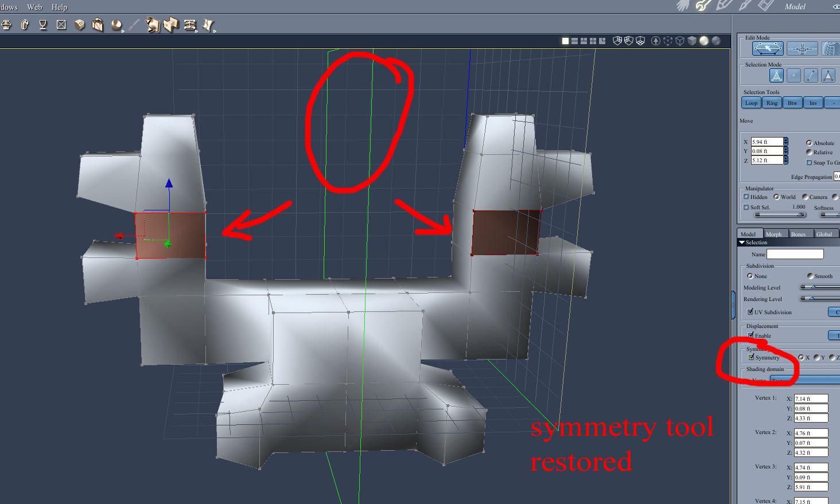Screen dimensions: 840x504
Task: Enable the Soft Sel. checkbox
Action: click(x=746, y=207)
